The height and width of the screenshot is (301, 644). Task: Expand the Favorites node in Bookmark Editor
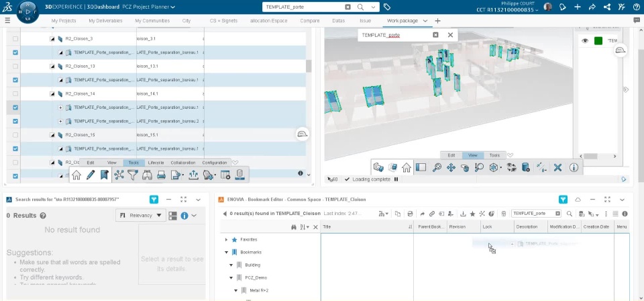coord(226,239)
